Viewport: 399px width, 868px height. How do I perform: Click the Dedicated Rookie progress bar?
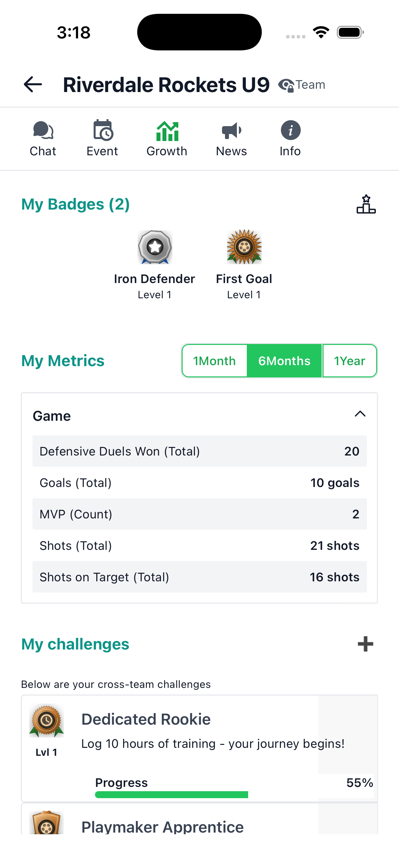point(172,795)
